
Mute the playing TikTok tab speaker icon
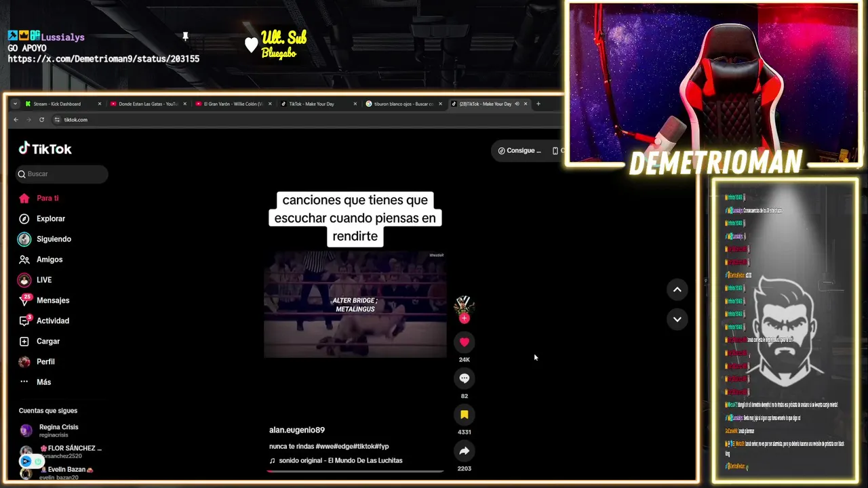click(x=517, y=104)
